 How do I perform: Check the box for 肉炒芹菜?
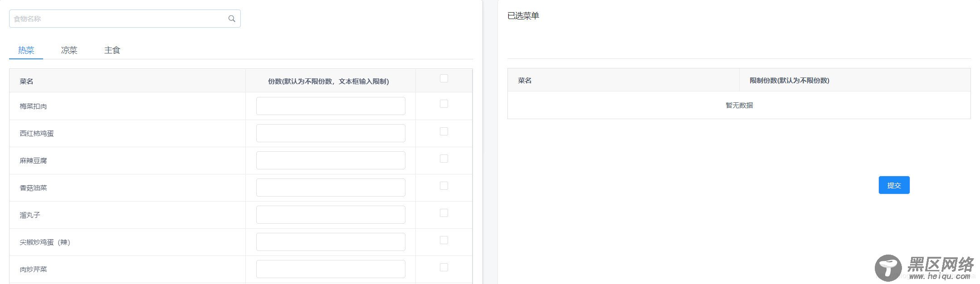tap(444, 267)
